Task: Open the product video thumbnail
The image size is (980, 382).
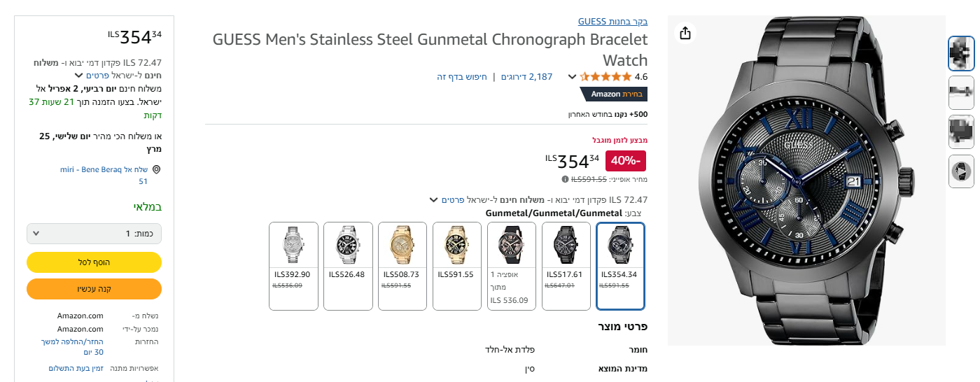Action: (961, 171)
